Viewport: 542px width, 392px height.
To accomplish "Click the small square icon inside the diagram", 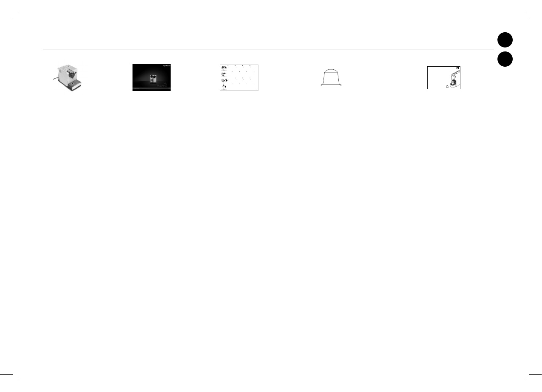I will point(457,68).
